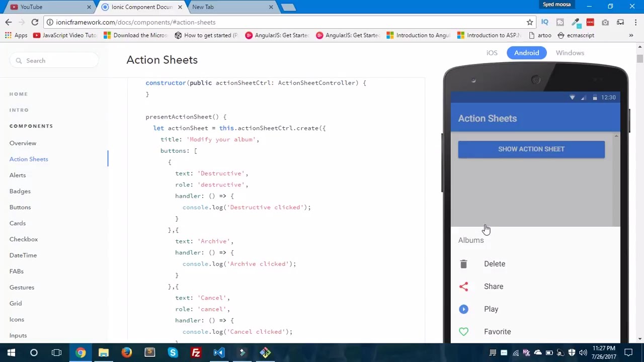The width and height of the screenshot is (644, 362).
Task: Go to the DateTime docs page
Action: click(x=23, y=256)
